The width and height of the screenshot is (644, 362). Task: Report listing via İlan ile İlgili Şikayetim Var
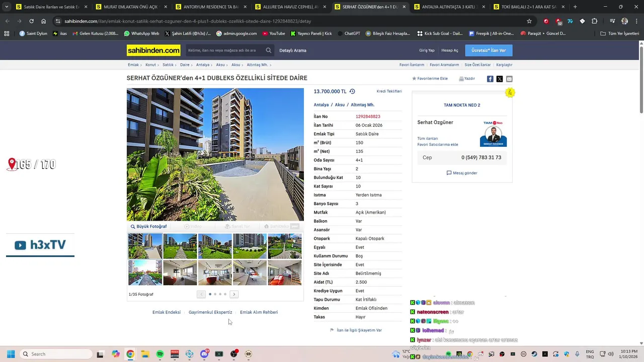point(356,330)
